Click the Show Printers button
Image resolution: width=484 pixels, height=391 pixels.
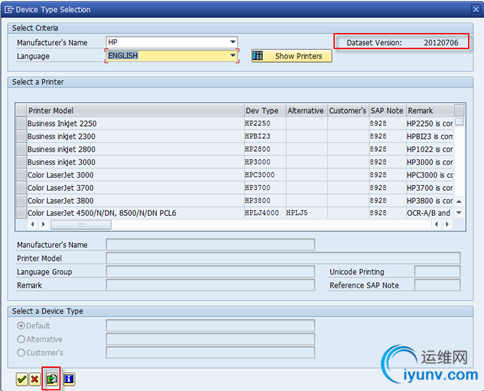point(292,56)
